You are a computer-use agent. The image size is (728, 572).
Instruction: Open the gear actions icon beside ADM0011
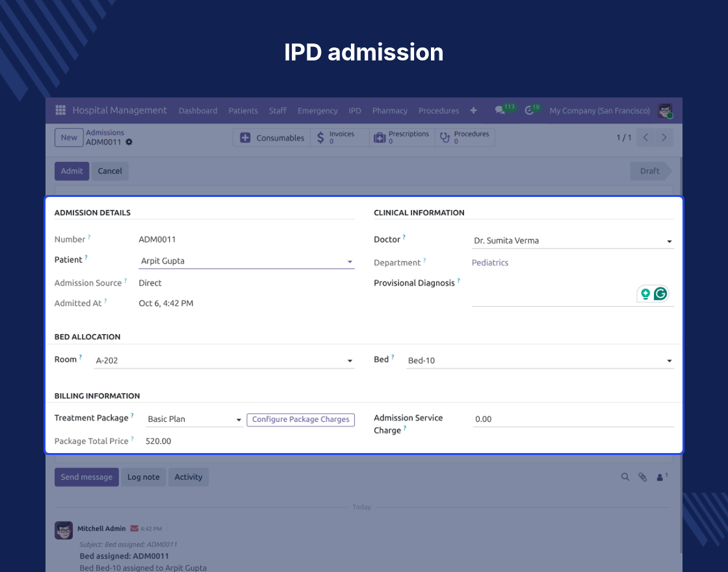(129, 142)
